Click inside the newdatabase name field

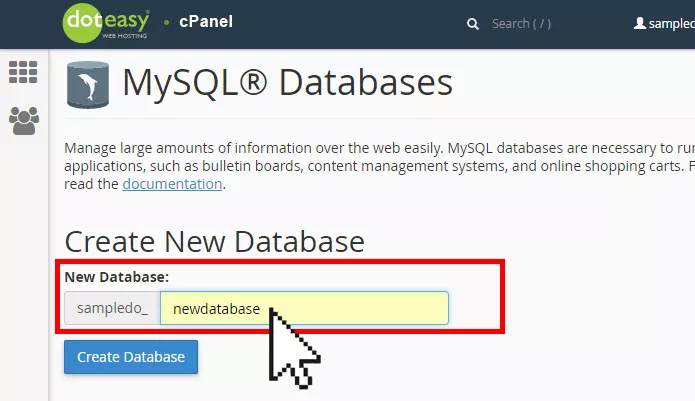(x=304, y=308)
